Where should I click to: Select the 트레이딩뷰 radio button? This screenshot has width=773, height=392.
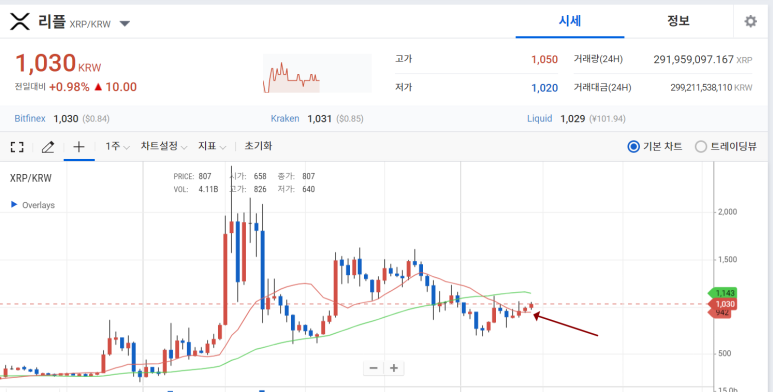coord(701,146)
